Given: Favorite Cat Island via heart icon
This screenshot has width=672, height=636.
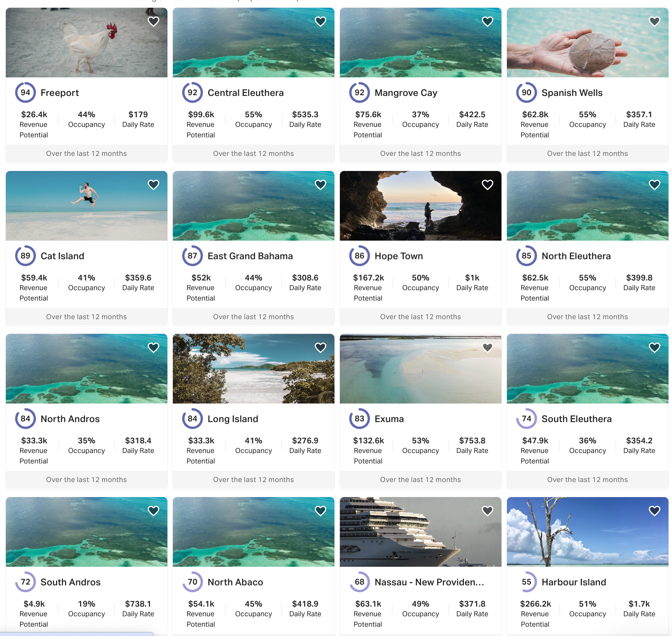Looking at the screenshot, I should pyautogui.click(x=154, y=185).
